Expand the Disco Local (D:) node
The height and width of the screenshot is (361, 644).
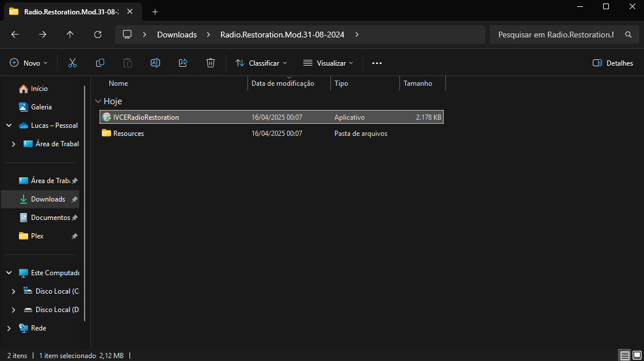click(x=14, y=310)
